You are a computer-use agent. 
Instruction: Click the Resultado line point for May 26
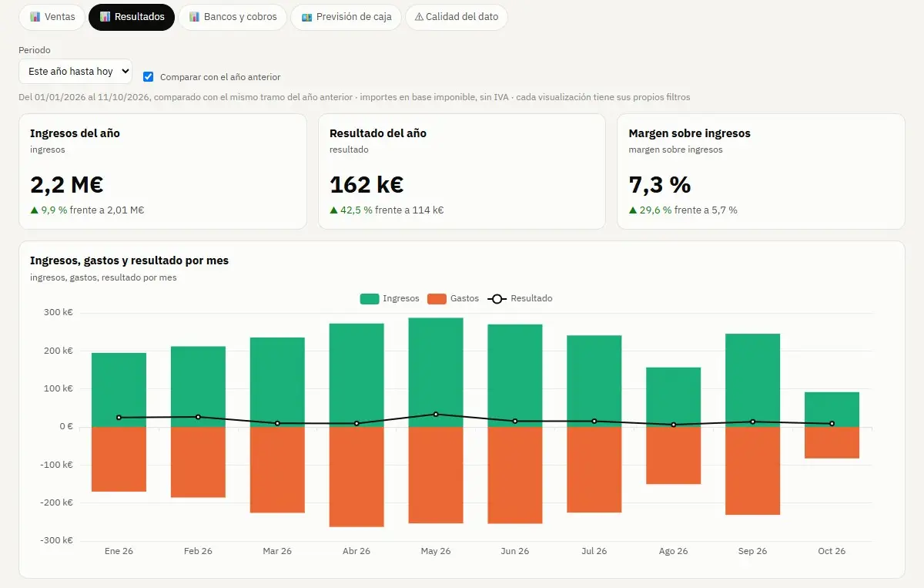(436, 415)
